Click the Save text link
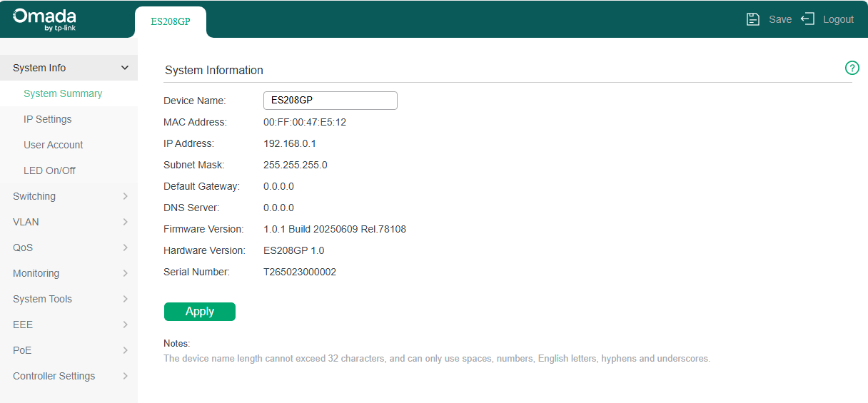The width and height of the screenshot is (868, 403). point(780,19)
